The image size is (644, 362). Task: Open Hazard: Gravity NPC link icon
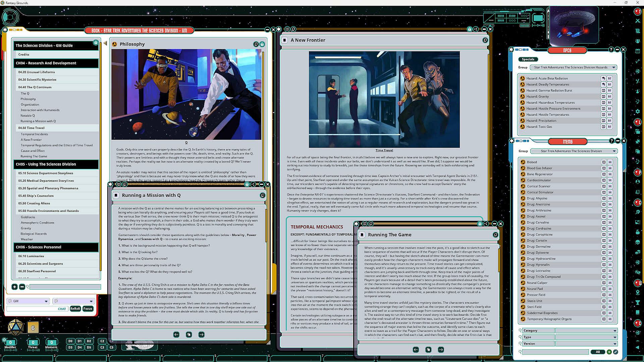[523, 97]
